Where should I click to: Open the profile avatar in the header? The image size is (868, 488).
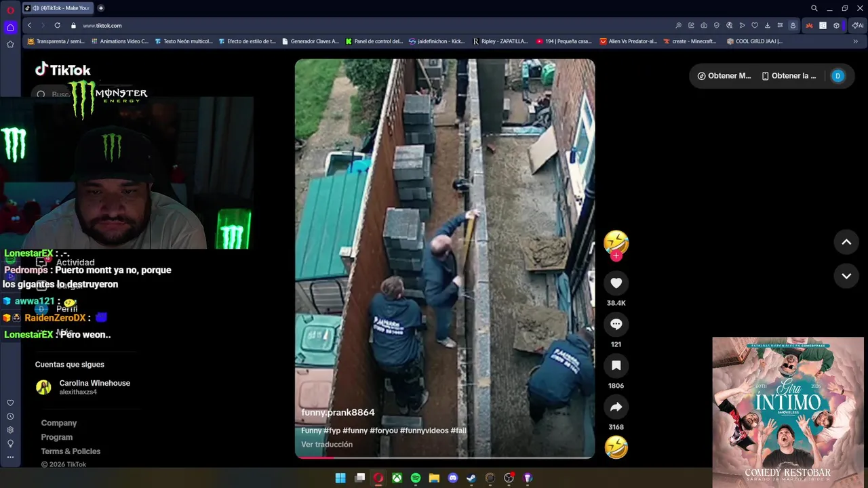837,76
